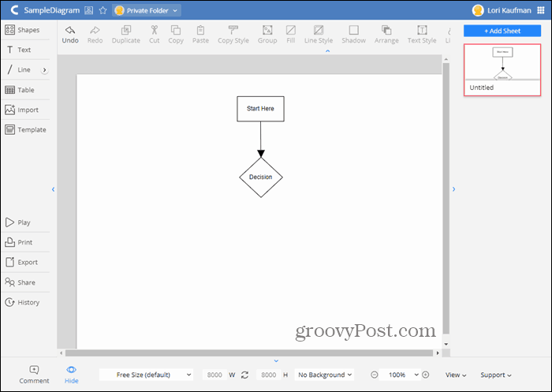Collapse the left sidebar arrow

53,189
